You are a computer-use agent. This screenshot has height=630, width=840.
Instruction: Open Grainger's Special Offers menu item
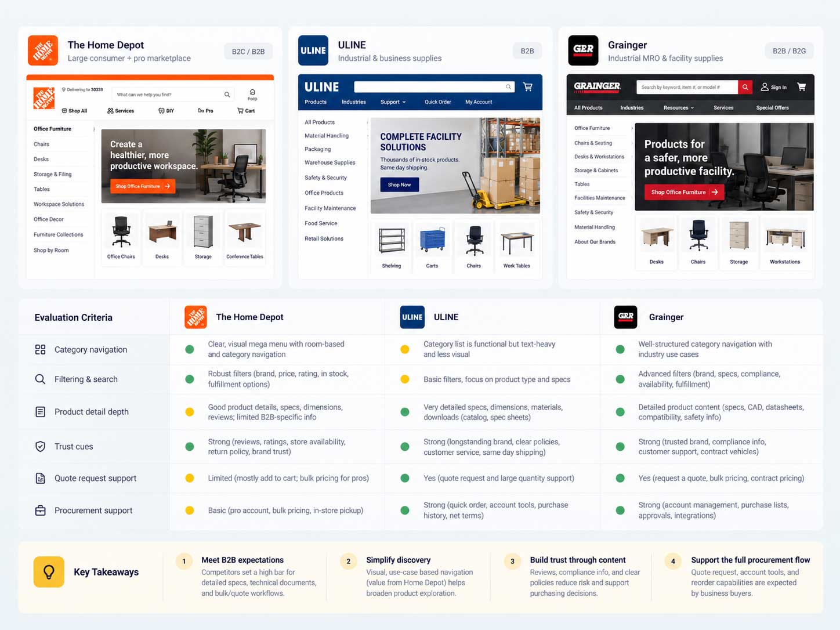click(772, 108)
